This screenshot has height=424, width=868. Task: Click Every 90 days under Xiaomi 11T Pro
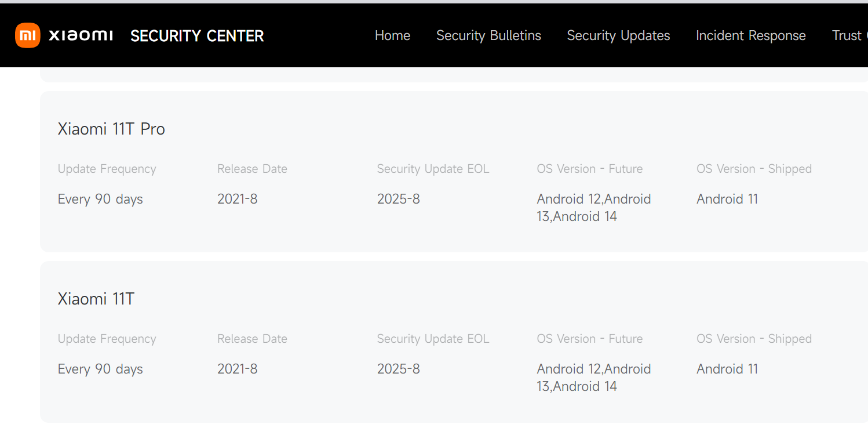pyautogui.click(x=100, y=199)
